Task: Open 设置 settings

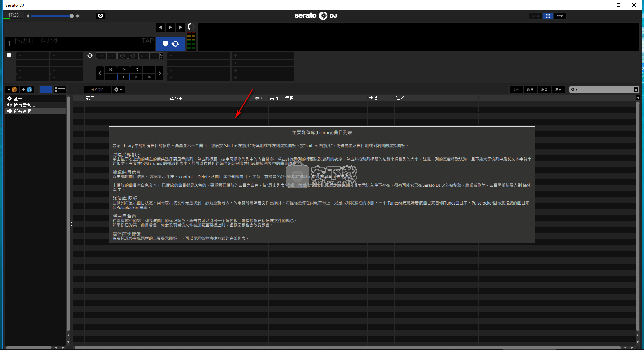Action: (x=560, y=16)
